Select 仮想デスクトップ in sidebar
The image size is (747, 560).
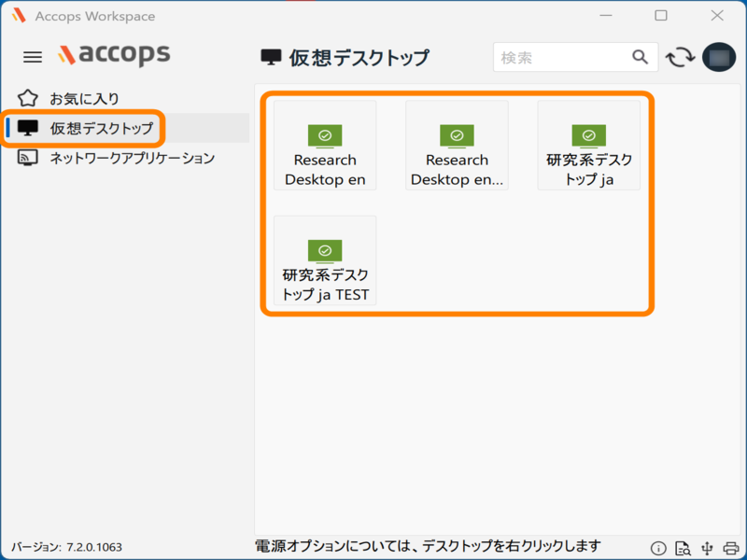click(127, 128)
